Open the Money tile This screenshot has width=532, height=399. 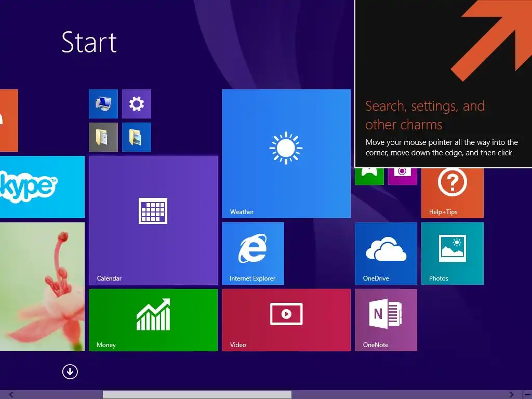tap(153, 320)
